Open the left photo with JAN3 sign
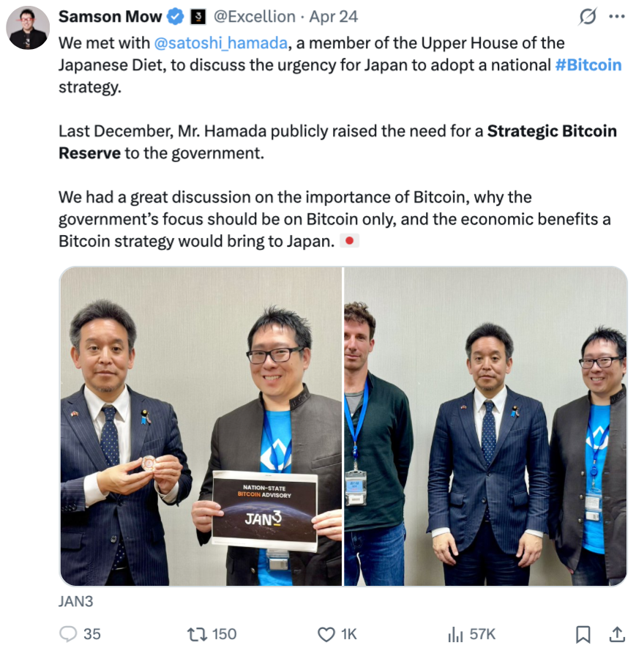The image size is (644, 651). pos(201,426)
